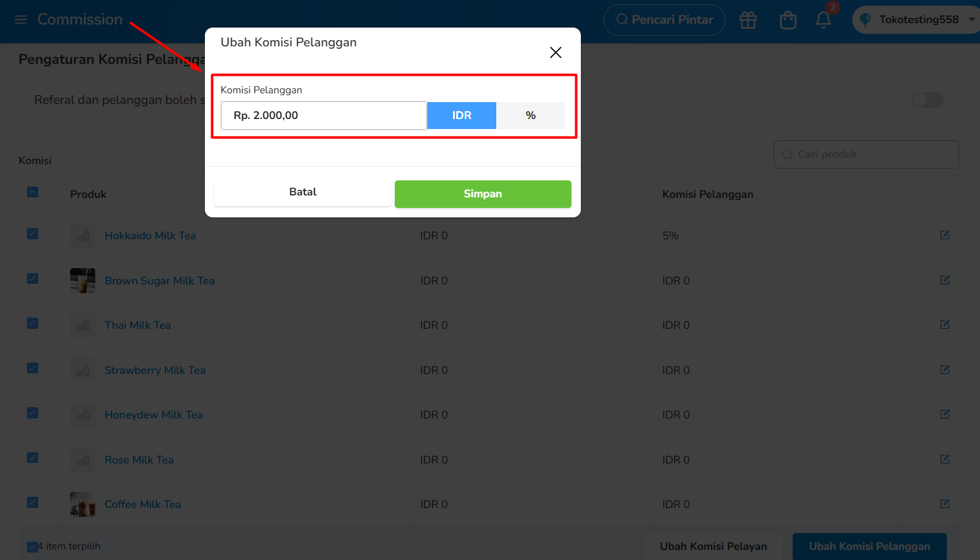Viewport: 980px width, 560px height.
Task: Click edit icon for Coffee Milk Tea row
Action: click(945, 504)
